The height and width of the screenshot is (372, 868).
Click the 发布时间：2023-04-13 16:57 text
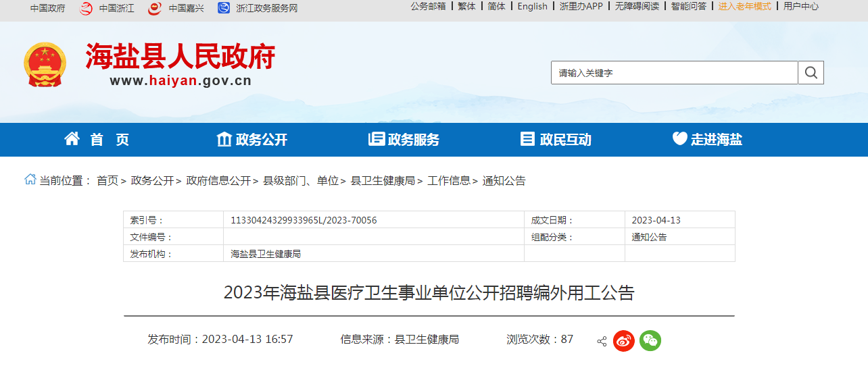coord(220,339)
